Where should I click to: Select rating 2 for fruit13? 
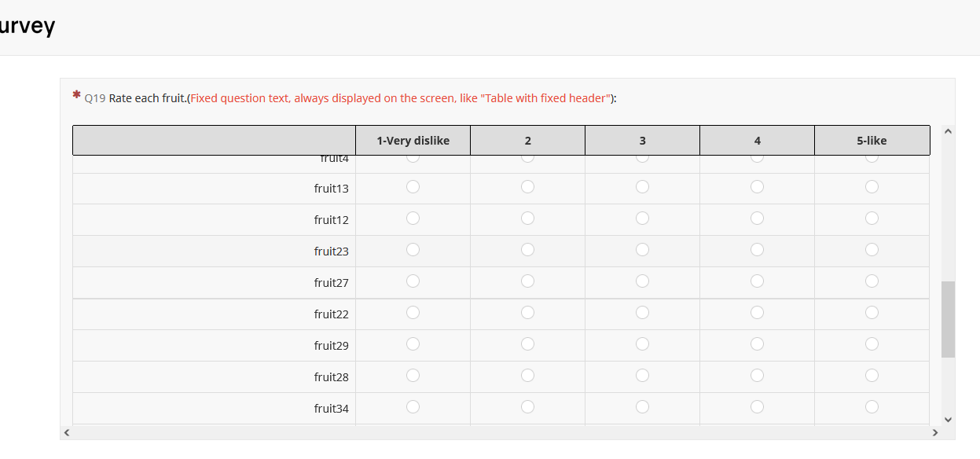click(x=527, y=187)
